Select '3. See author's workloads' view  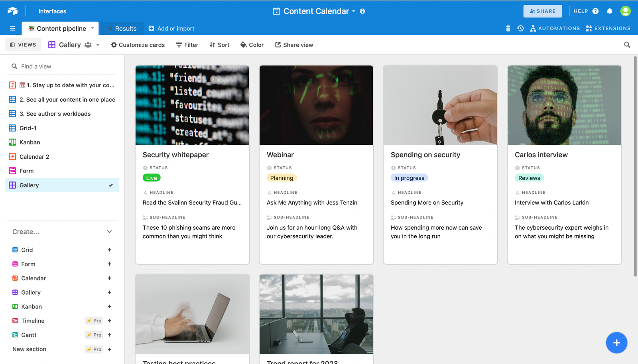62,114
